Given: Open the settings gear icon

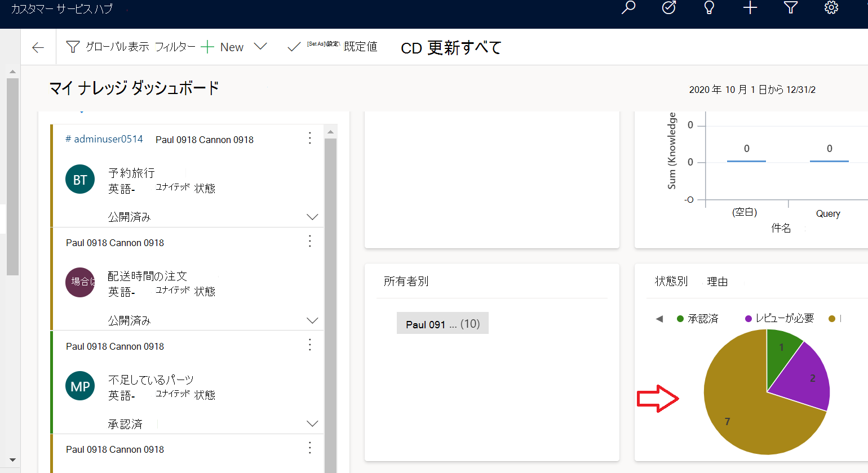Looking at the screenshot, I should pos(831,8).
